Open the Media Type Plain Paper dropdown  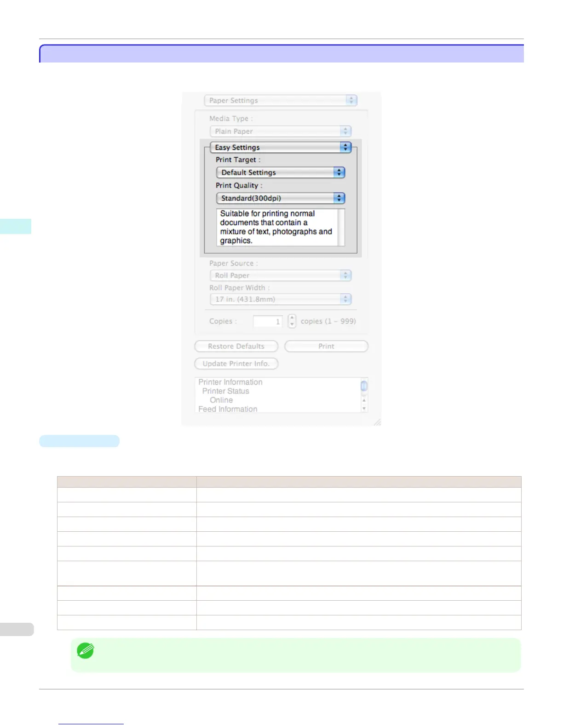[281, 131]
